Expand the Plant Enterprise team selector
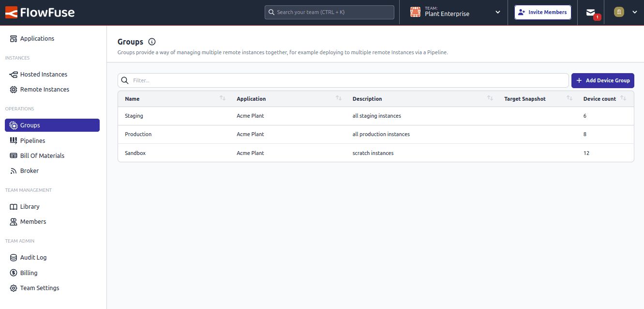Screen dimensions: 644x309 tap(497, 13)
